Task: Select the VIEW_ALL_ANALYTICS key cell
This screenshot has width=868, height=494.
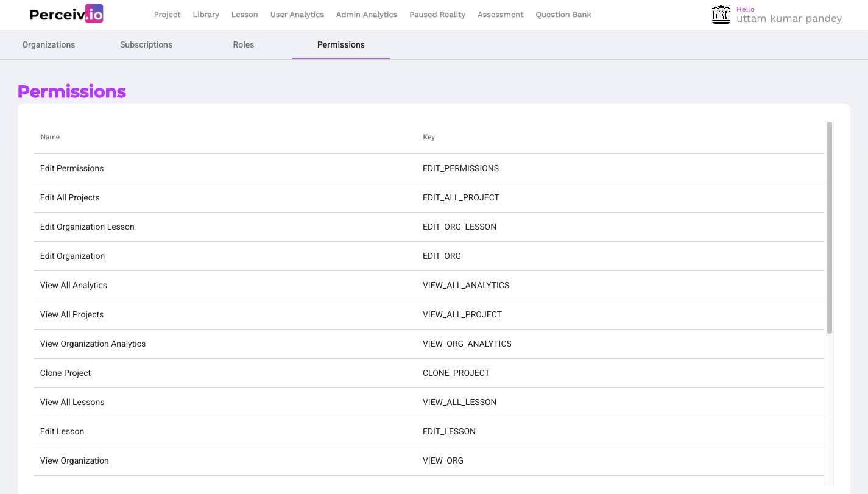Action: [466, 285]
